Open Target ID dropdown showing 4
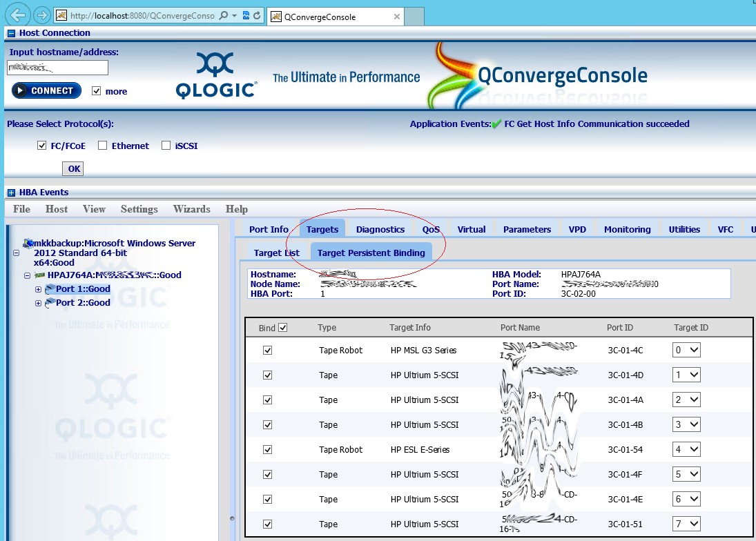Screen dimensions: 756x541 [x=686, y=449]
